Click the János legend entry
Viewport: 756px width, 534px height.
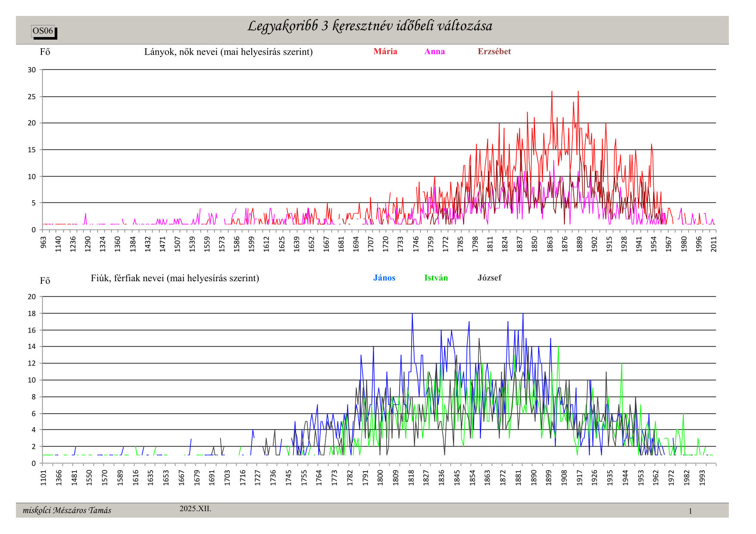pyautogui.click(x=384, y=278)
